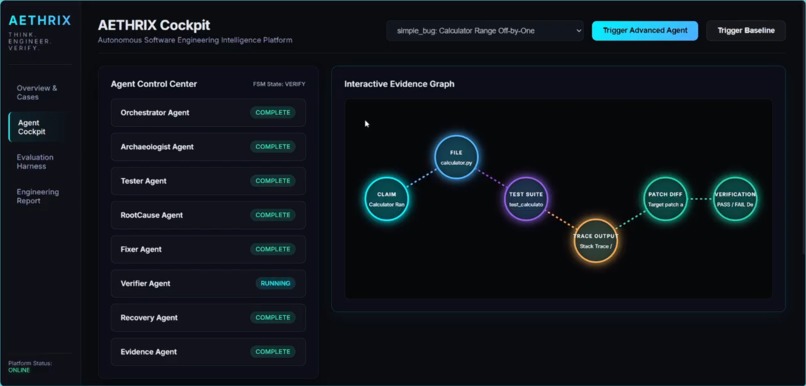Screen dimensions: 806x386
Task: Open the RootCause Agent row
Action: 208,215
